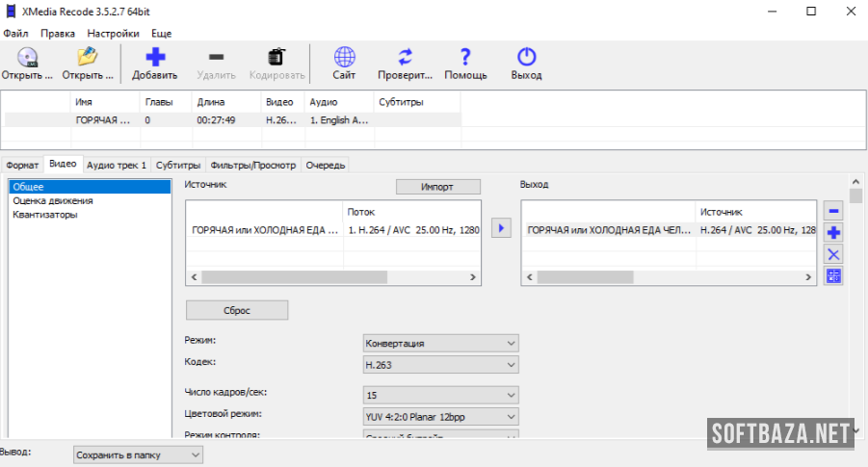Image resolution: width=868 pixels, height=467 pixels.
Task: Click the blue plus Добавить icon
Action: pyautogui.click(x=154, y=58)
